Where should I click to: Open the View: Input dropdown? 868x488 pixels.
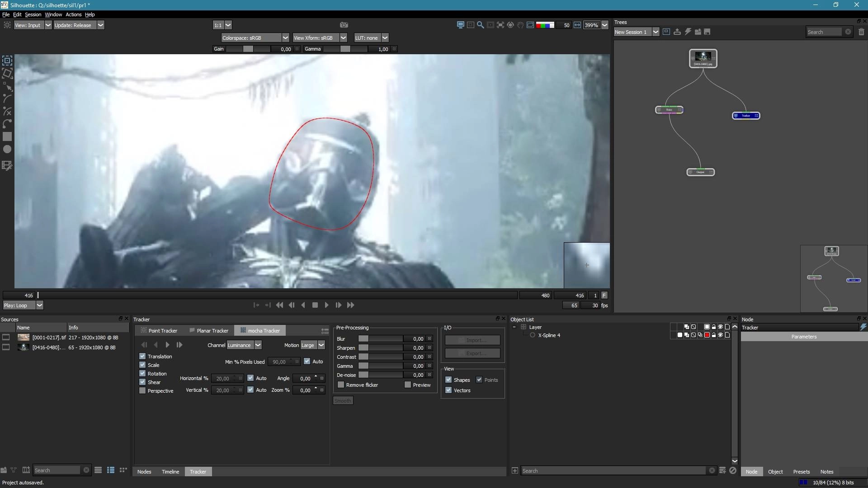(33, 25)
